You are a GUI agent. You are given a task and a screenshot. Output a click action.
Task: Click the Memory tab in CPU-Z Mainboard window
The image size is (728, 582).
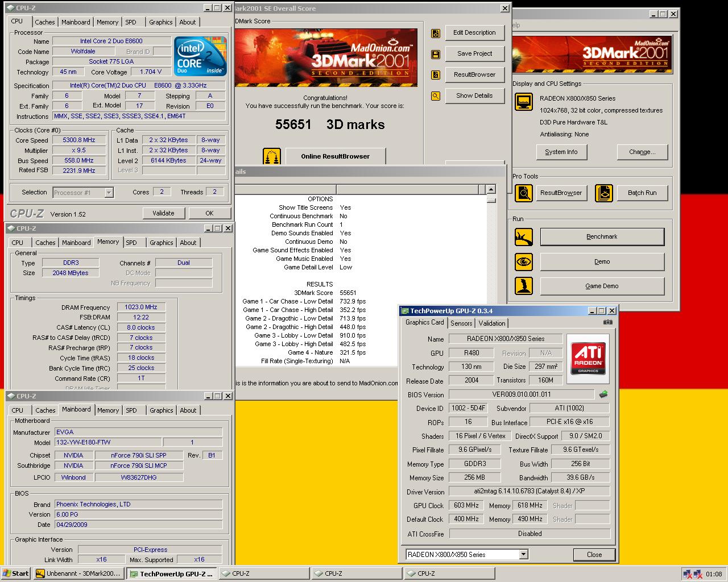click(x=108, y=410)
